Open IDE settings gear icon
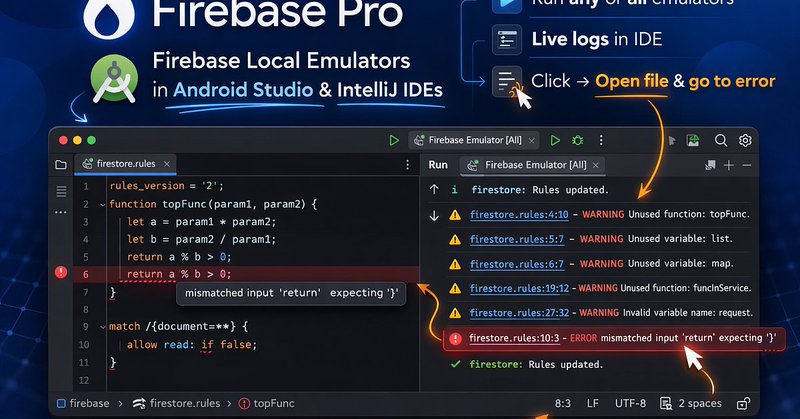 click(745, 140)
